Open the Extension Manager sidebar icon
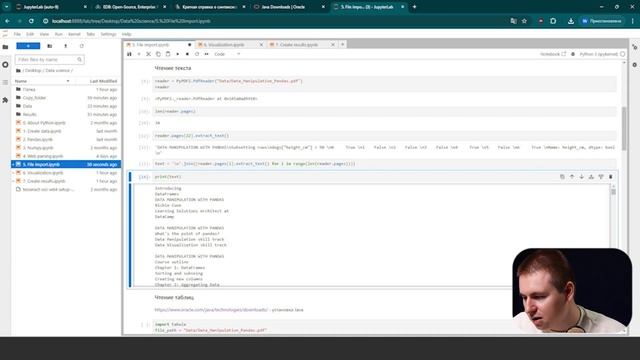 pos(5,100)
